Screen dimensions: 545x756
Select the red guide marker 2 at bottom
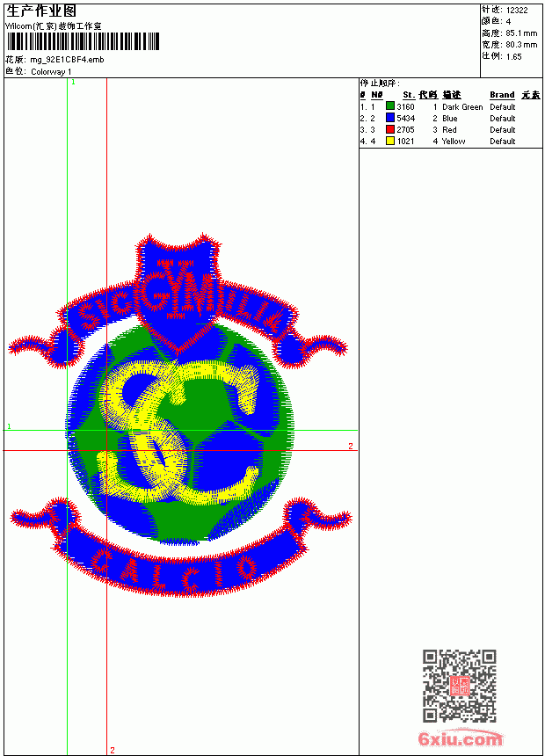point(113,750)
